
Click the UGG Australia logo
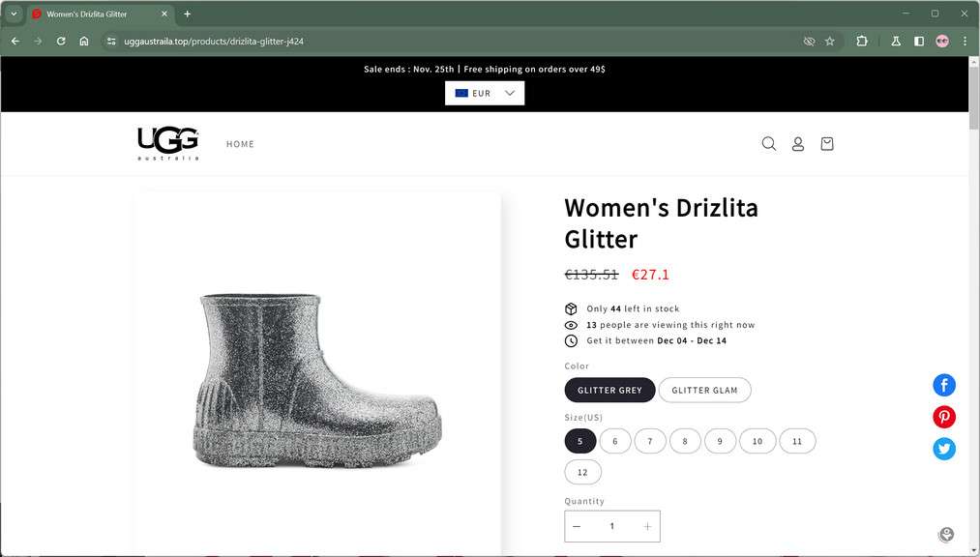168,143
